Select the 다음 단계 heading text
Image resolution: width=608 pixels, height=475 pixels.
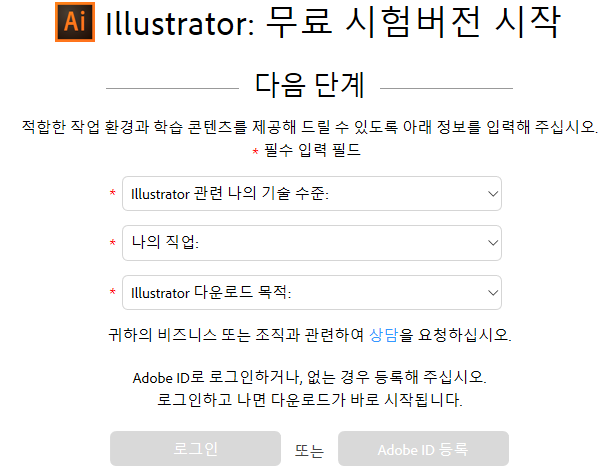tap(309, 85)
